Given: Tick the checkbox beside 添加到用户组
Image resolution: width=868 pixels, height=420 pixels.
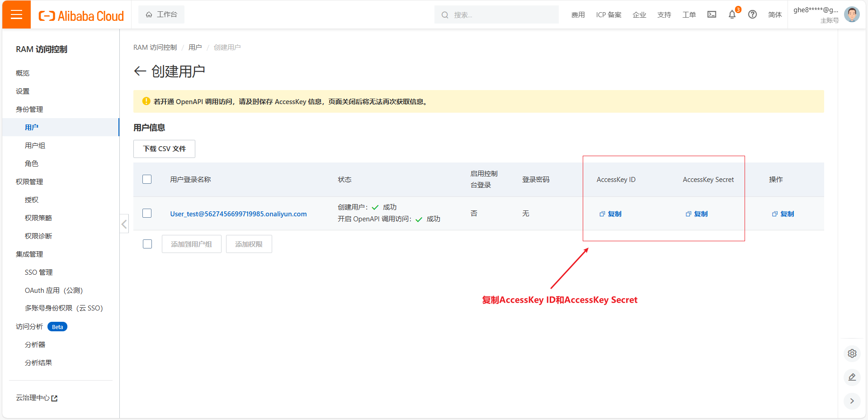Looking at the screenshot, I should [147, 244].
